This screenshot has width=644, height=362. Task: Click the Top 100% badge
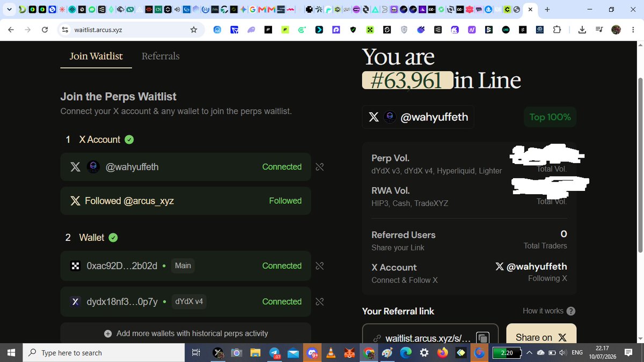(x=550, y=117)
